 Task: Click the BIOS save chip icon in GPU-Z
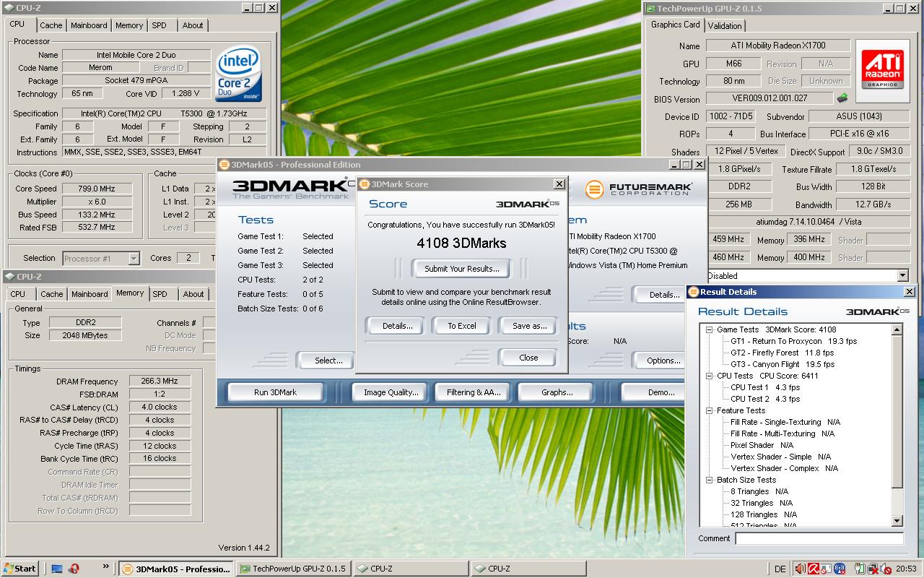(x=842, y=98)
